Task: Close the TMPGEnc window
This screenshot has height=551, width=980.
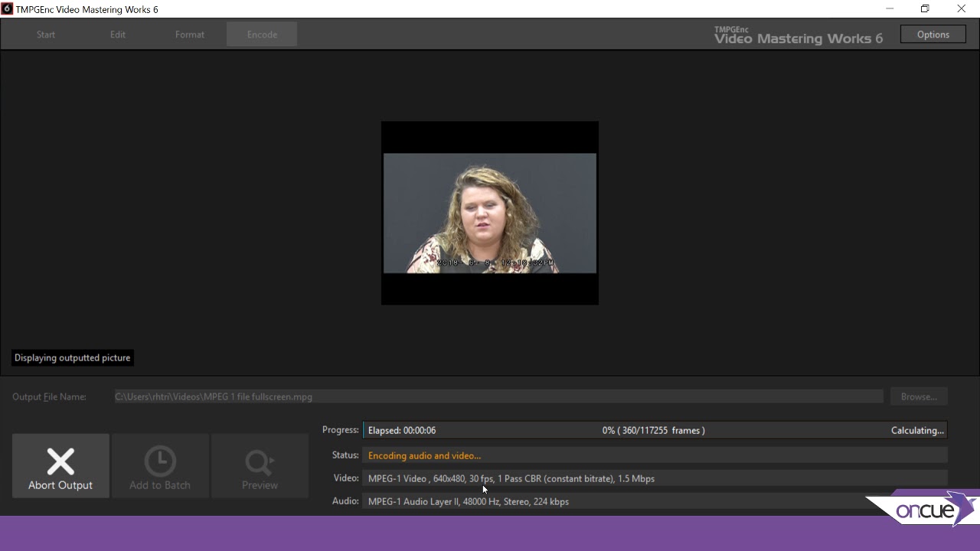Action: click(962, 9)
